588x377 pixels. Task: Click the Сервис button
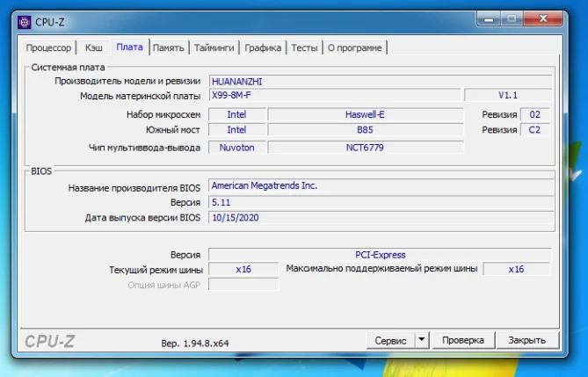pos(391,341)
